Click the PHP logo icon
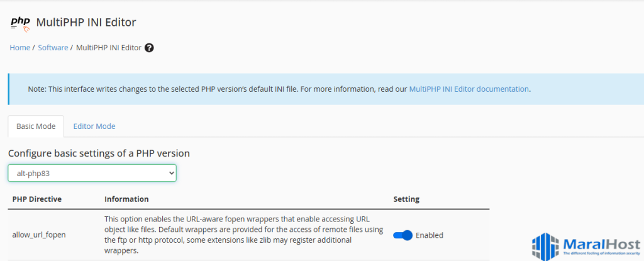644x261 pixels. (20, 23)
